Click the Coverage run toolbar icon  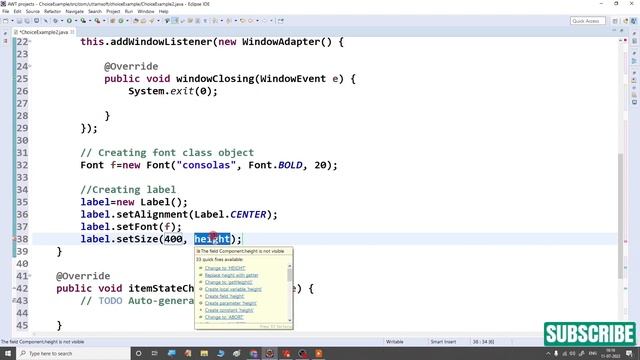(x=83, y=20)
